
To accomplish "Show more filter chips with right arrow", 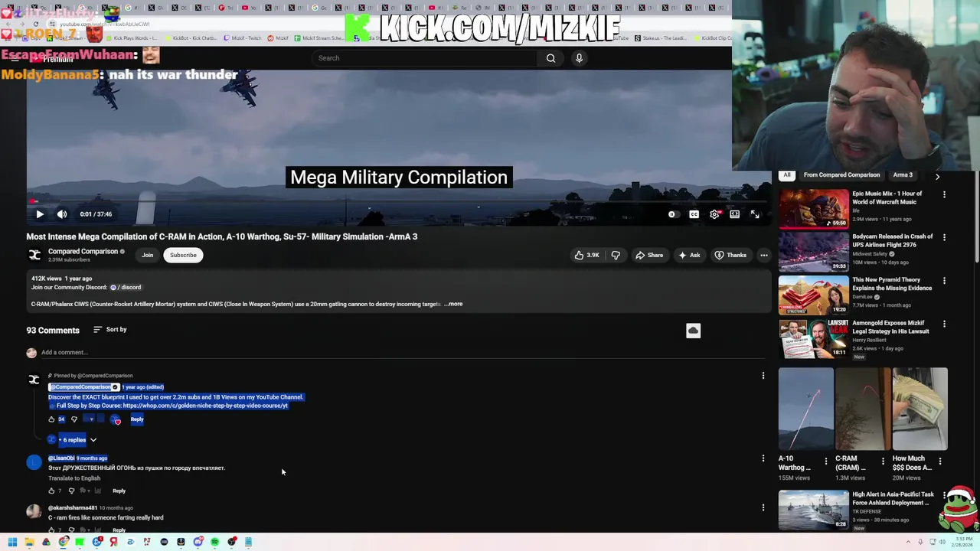I will point(937,176).
